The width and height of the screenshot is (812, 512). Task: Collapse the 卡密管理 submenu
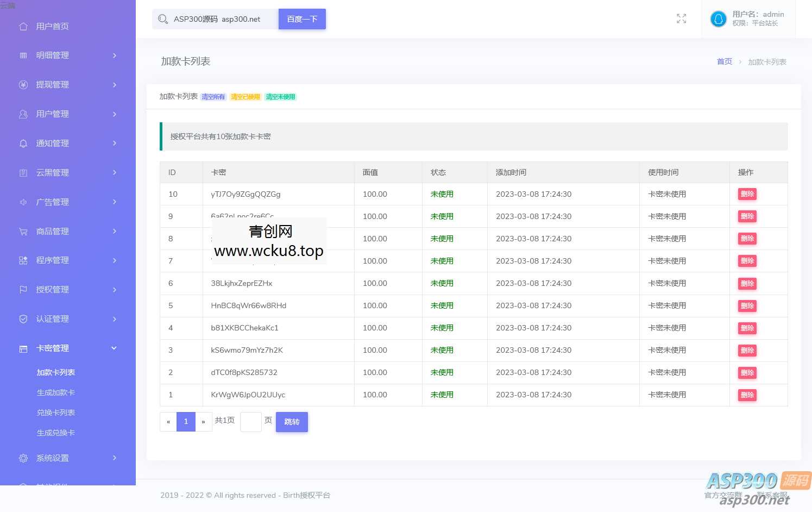pos(114,348)
